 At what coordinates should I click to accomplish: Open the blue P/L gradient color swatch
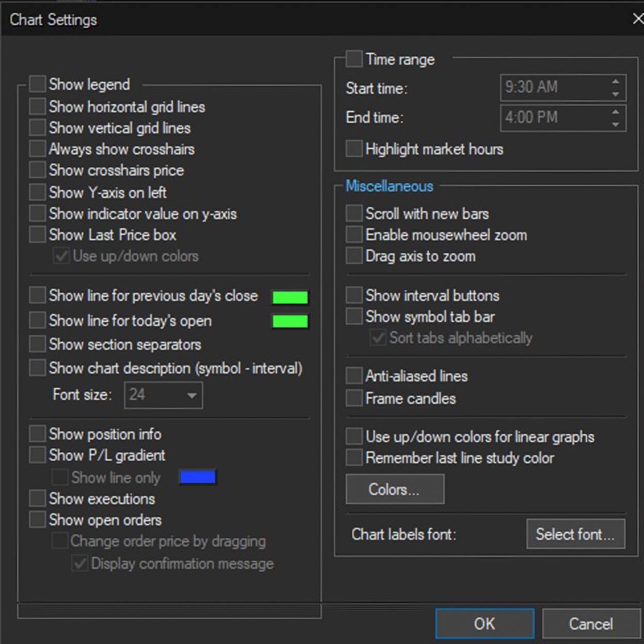point(198,477)
